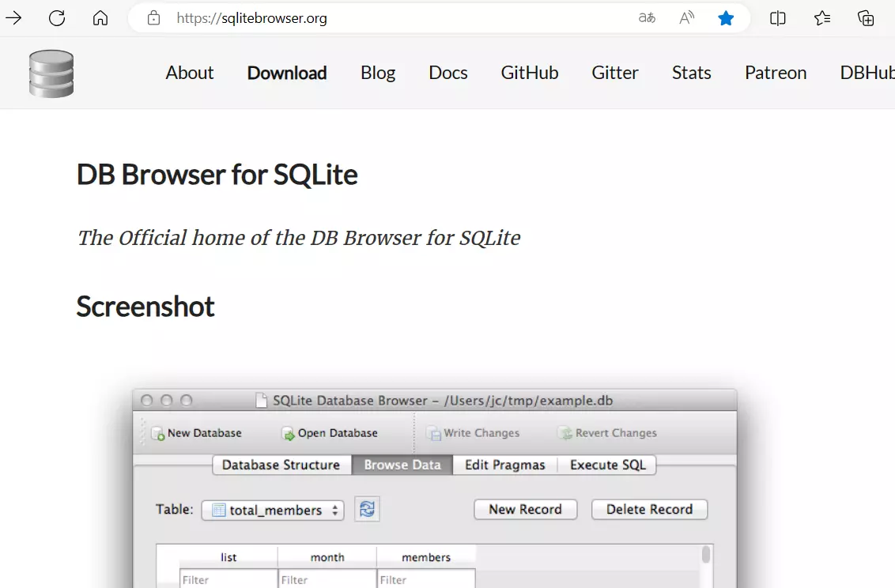Click the database logo in site header
Viewport: 895px width, 588px height.
point(51,73)
